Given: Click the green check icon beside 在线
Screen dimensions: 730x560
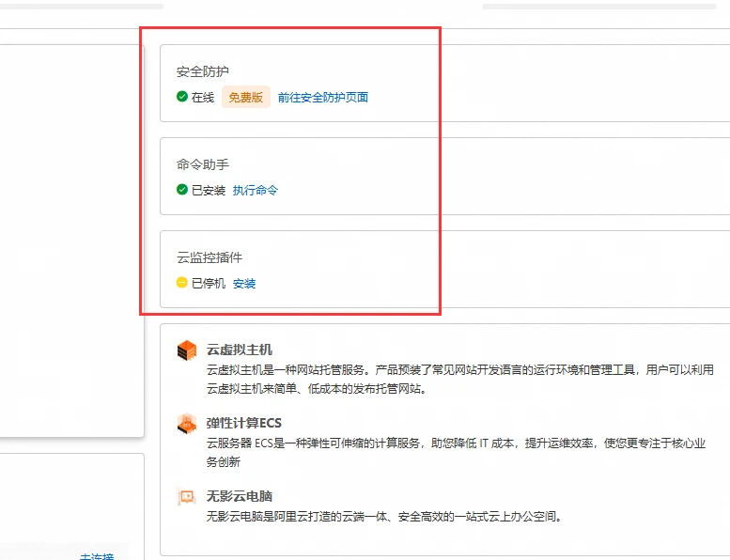Looking at the screenshot, I should coord(182,97).
